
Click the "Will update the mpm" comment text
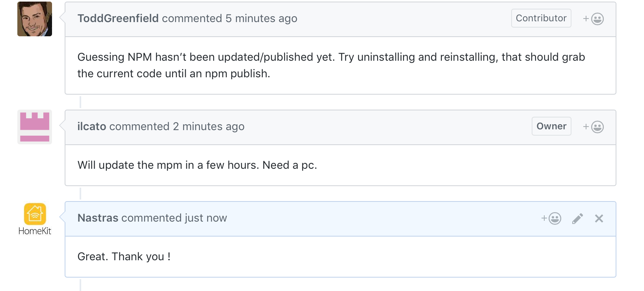pyautogui.click(x=197, y=165)
